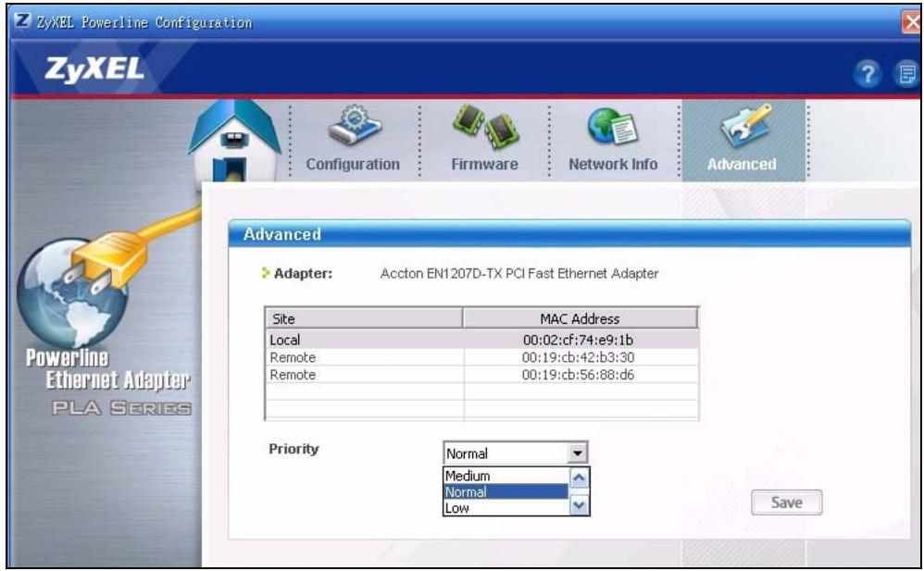Open the help question mark icon
The image size is (924, 571).
867,74
